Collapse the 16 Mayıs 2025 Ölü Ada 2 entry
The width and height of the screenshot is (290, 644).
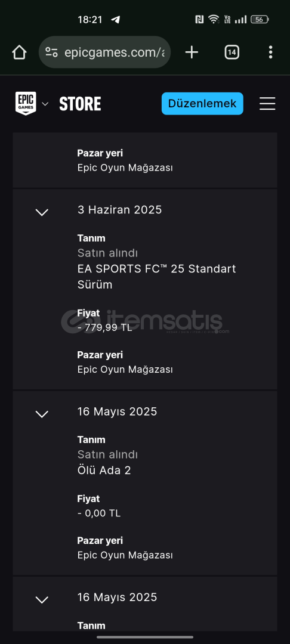point(42,414)
